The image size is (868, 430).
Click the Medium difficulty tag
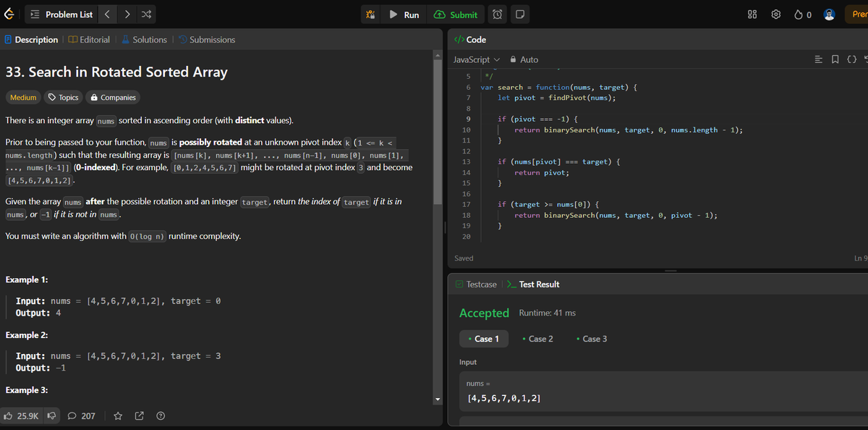coord(23,97)
